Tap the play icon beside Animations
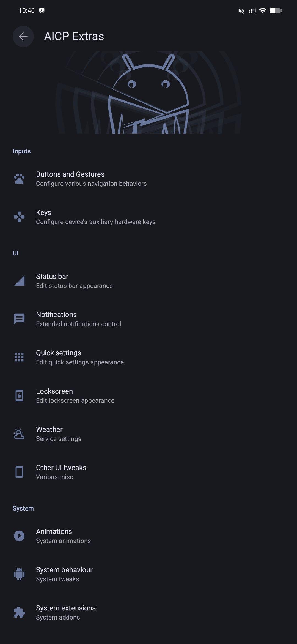Viewport: 297px width, 644px height. 19,536
